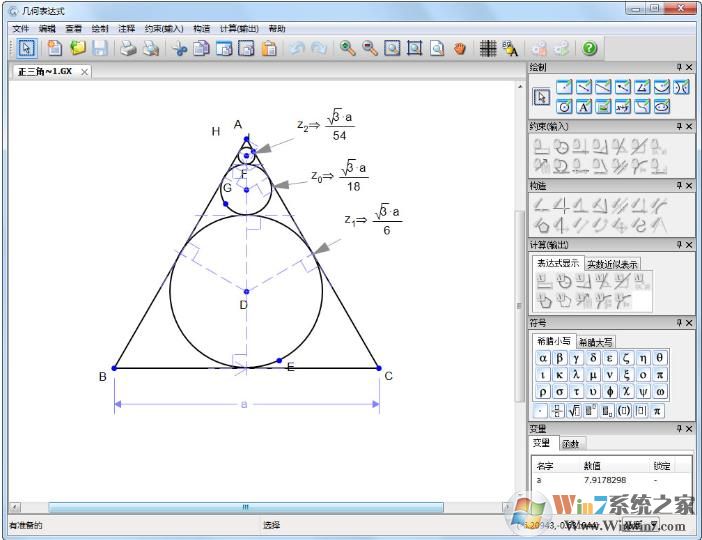
Task: Close the 正三角~1.GX document tab
Action: [x=84, y=72]
